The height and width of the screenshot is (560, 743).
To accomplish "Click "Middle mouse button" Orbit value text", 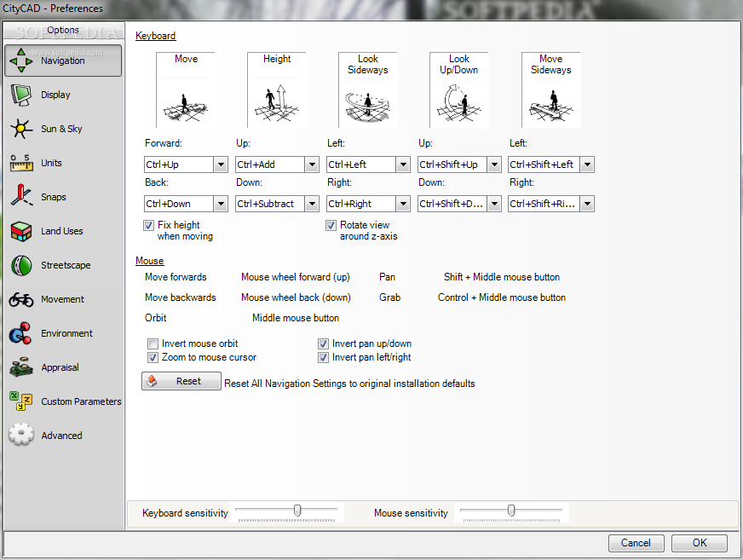I will tap(296, 318).
